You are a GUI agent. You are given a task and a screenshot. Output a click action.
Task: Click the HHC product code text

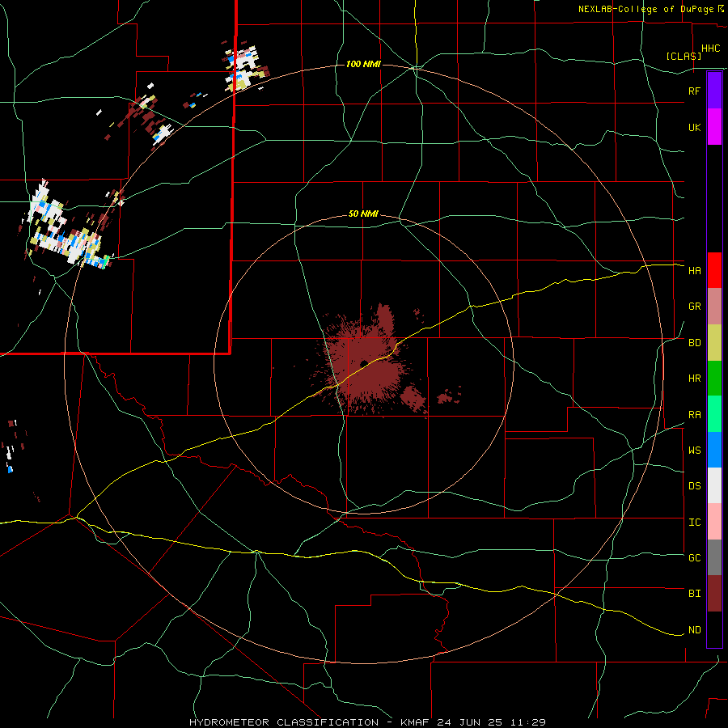(710, 49)
